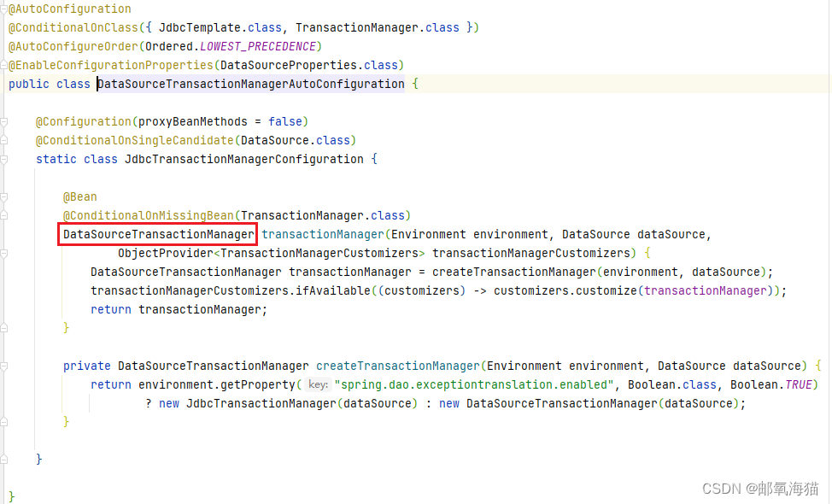Click getProperty method call
Image resolution: width=832 pixels, height=504 pixels.
258,384
